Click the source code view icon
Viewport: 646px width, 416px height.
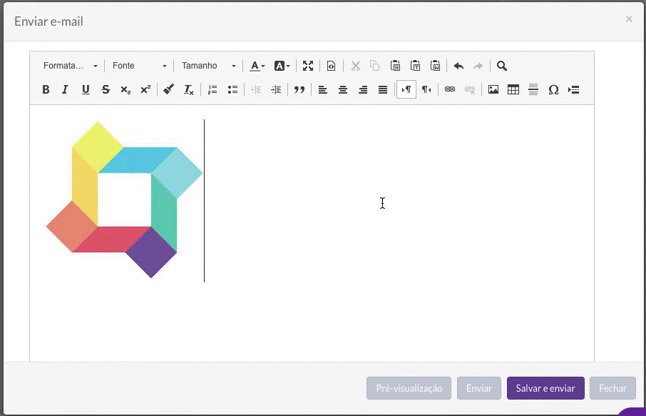[x=331, y=66]
